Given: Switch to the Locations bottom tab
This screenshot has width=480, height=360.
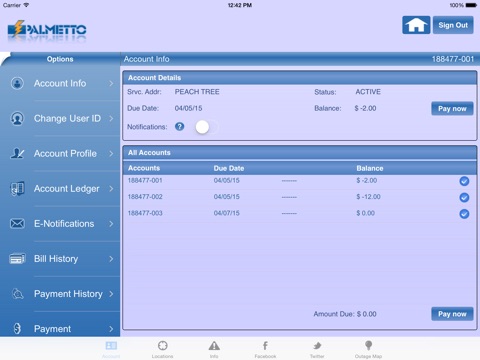Looking at the screenshot, I should click(162, 349).
